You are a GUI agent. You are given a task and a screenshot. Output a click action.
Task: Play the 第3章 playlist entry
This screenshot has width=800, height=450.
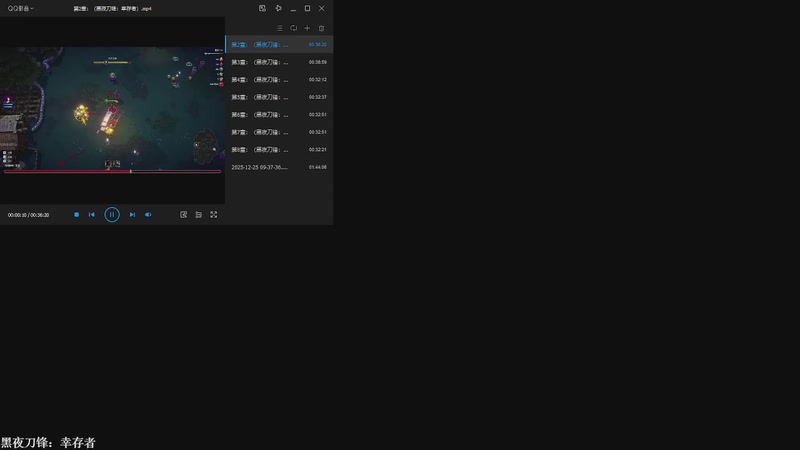coord(279,62)
